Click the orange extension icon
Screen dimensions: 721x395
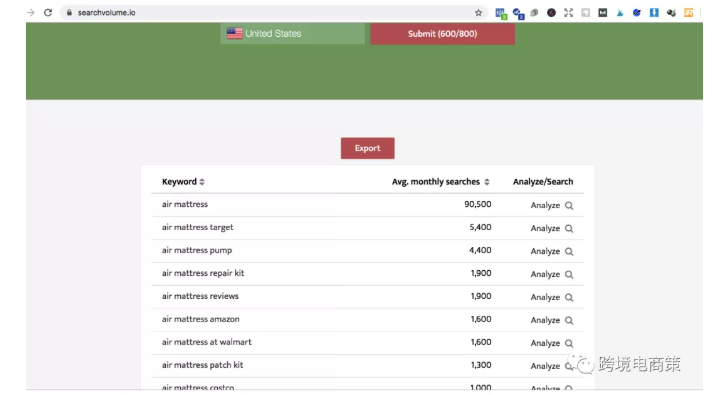click(688, 12)
